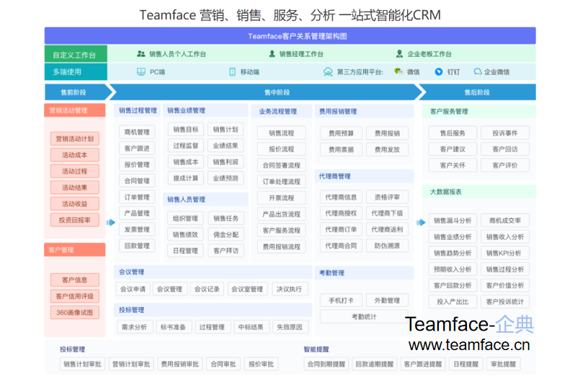Viewport: 588px width, 381px height.
Task: Open the 多端使用 section label
Action: point(76,71)
